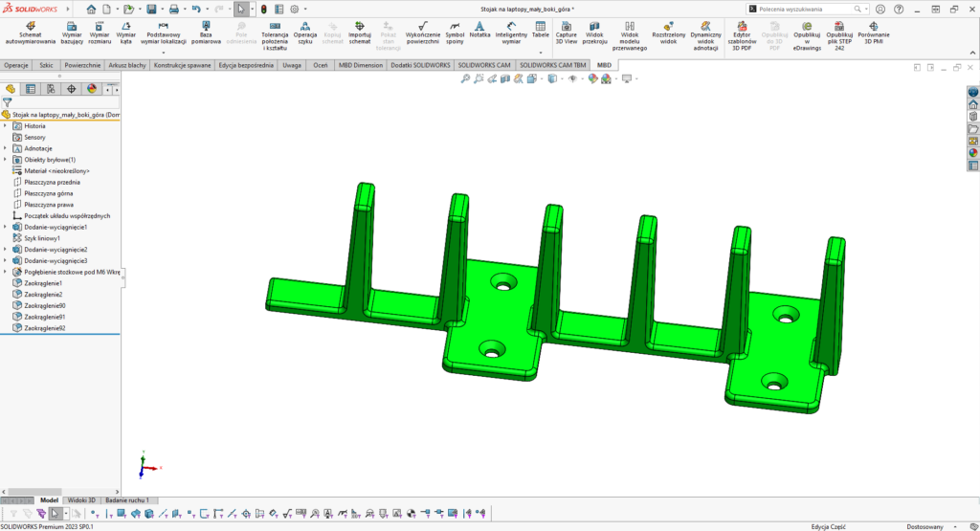The width and height of the screenshot is (980, 531).
Task: Click the Schemat autowymiarowania tool
Action: click(x=30, y=33)
